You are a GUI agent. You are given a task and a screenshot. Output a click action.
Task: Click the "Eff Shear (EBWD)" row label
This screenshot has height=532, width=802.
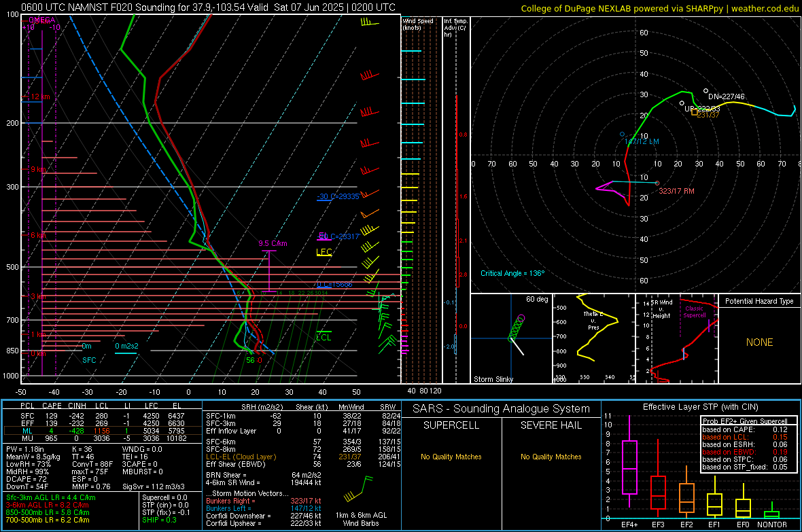236,465
